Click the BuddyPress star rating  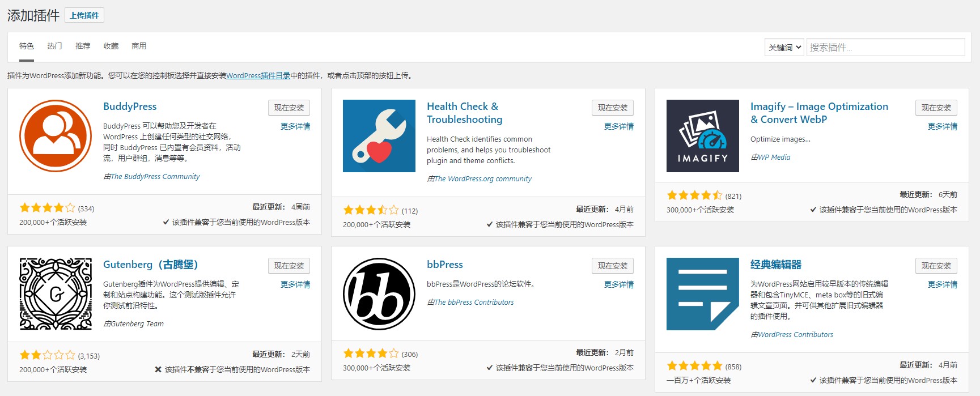tap(47, 208)
